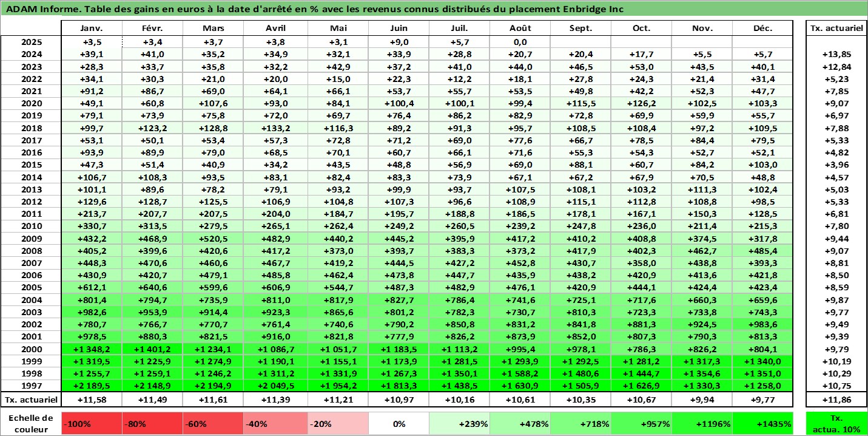Select the 'Juil.' column header
Screen dimensions: 868x436
tap(459, 29)
